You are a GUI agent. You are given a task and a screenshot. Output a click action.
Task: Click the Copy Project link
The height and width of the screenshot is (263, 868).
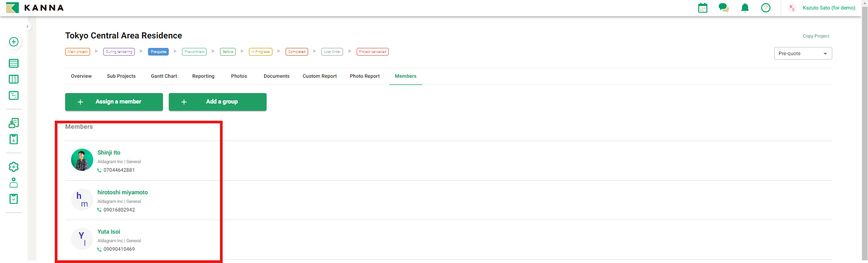pyautogui.click(x=816, y=36)
